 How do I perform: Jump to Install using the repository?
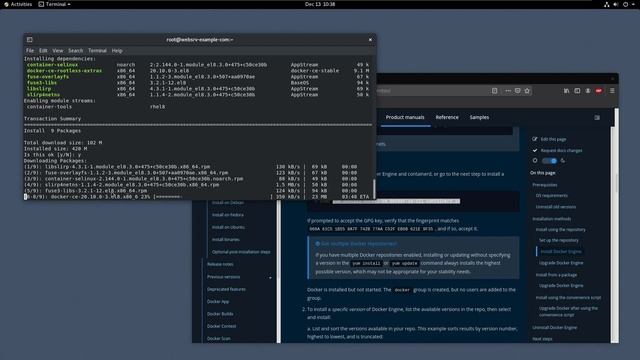[x=560, y=229]
